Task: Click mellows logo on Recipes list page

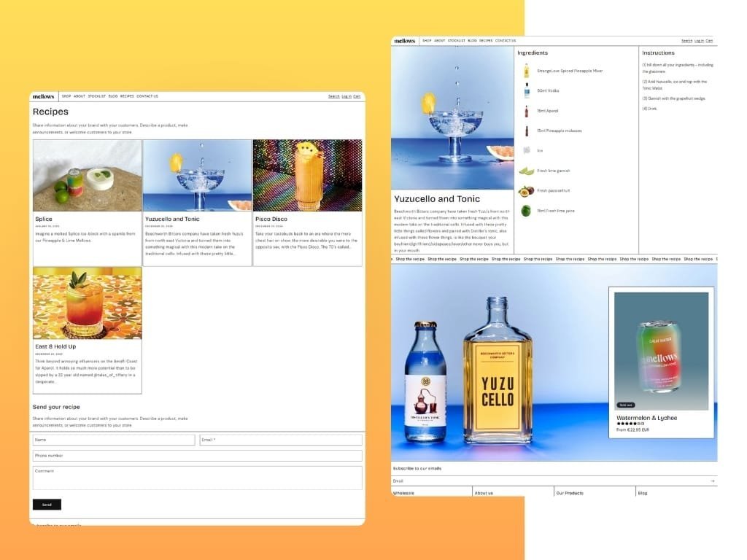Action: click(43, 96)
